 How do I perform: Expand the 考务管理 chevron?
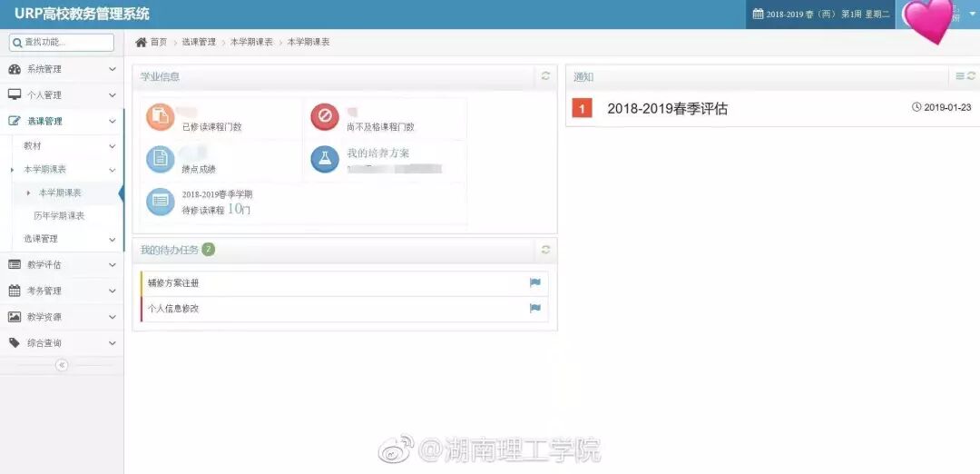click(113, 291)
